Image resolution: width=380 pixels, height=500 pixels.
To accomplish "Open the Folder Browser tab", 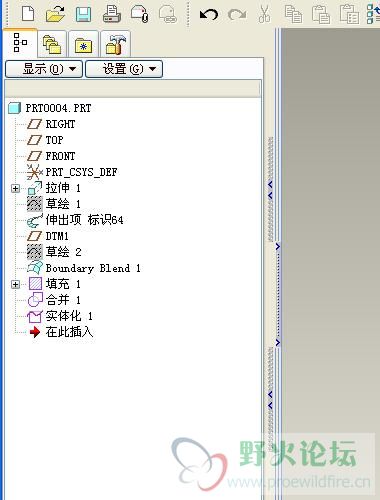I will click(x=52, y=44).
